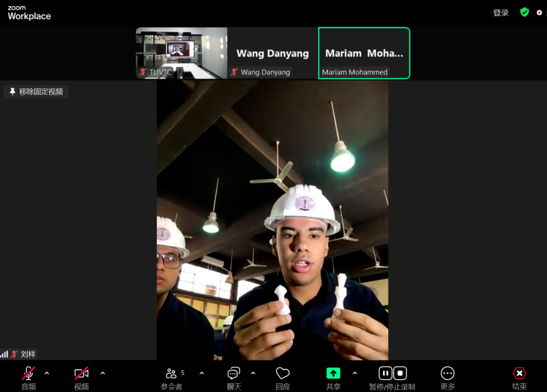The height and width of the screenshot is (392, 547).
Task: Expand chat options arrow
Action: click(253, 373)
